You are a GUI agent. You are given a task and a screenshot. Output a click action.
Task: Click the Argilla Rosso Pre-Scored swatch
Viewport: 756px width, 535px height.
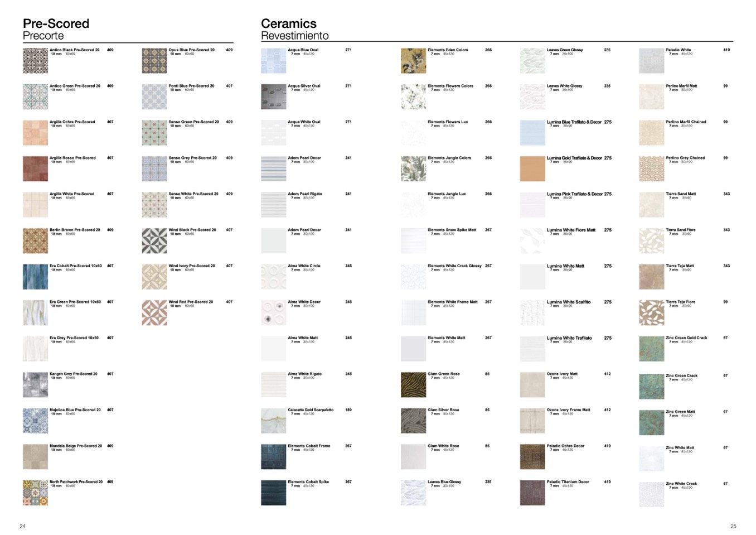(35, 168)
